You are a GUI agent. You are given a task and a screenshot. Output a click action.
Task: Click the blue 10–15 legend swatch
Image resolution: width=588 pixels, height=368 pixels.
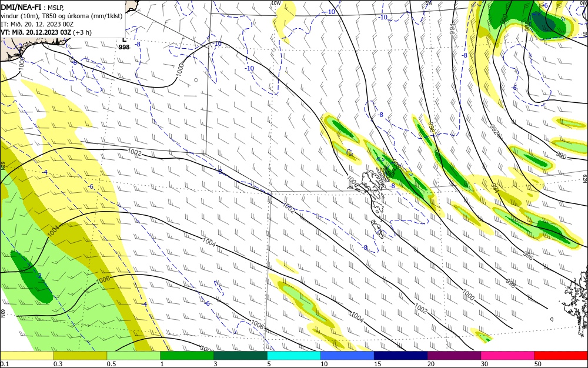[x=348, y=356]
